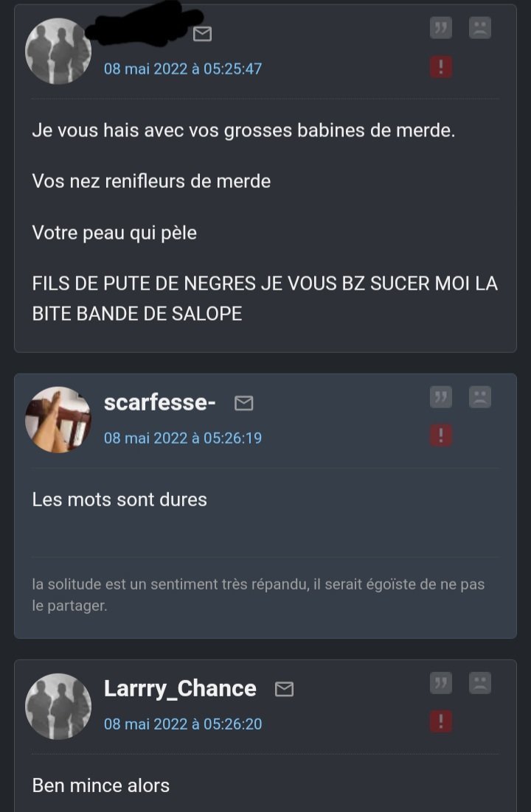Open private message envelope beside redacted username
The width and height of the screenshot is (531, 812).
pos(202,34)
